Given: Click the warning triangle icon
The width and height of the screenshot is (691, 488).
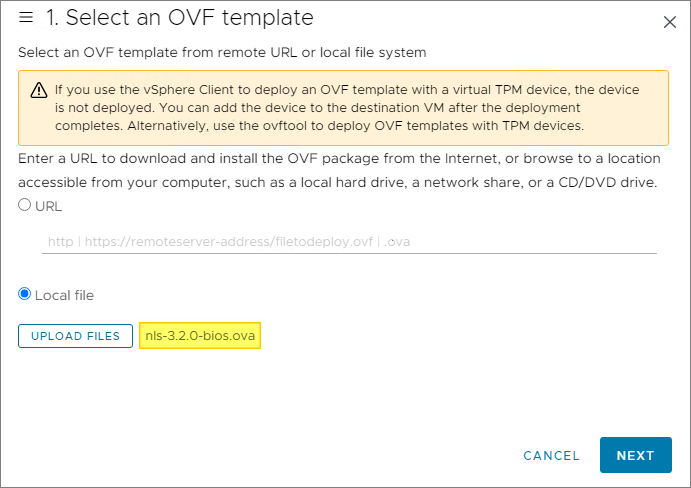Looking at the screenshot, I should point(36,89).
